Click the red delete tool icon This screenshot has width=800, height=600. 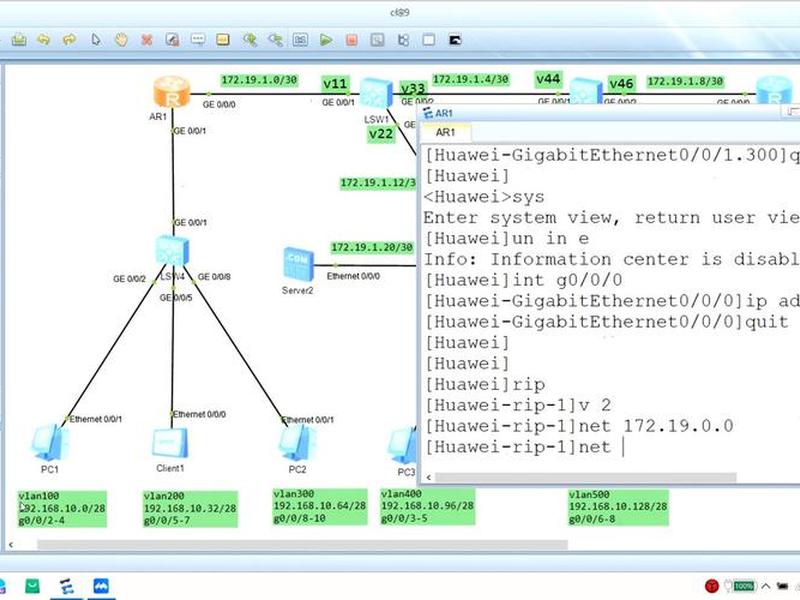point(147,39)
